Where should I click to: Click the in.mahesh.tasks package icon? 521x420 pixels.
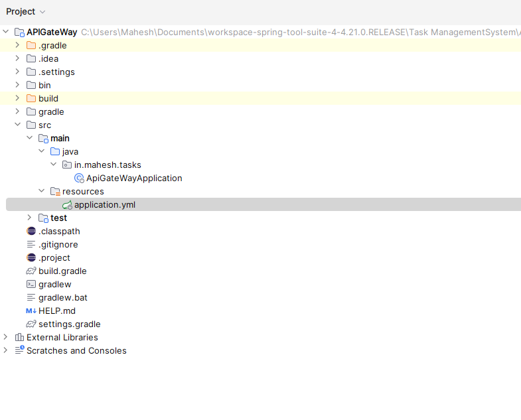(x=67, y=165)
